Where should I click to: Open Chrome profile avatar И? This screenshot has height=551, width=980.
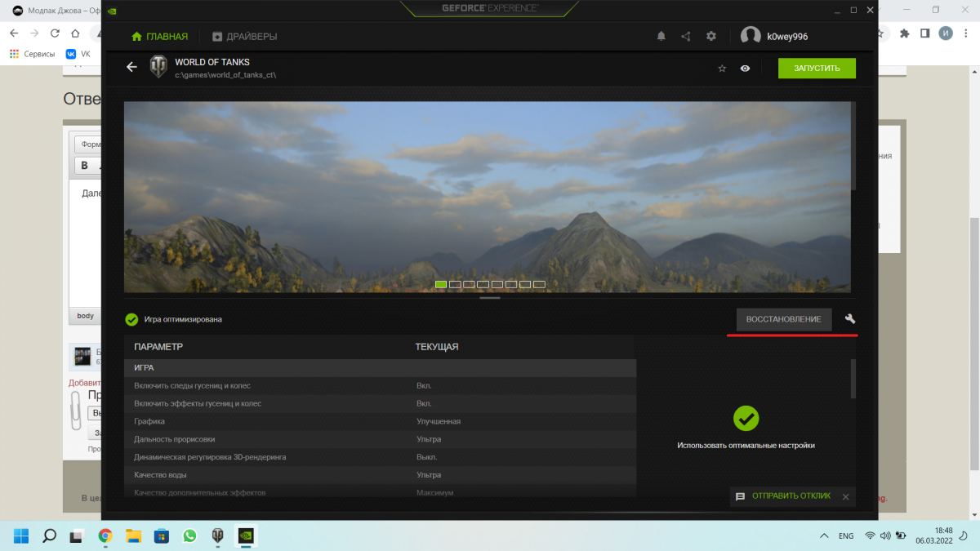tap(946, 33)
